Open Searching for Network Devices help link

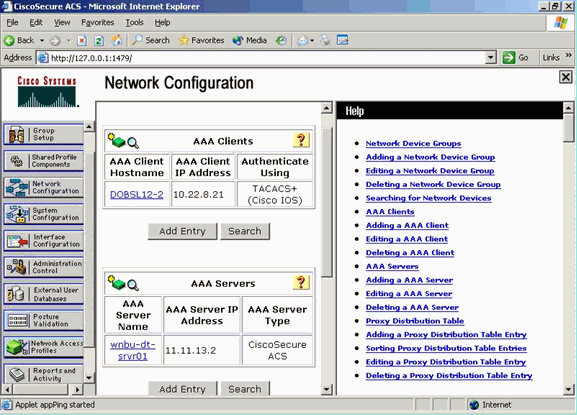click(x=428, y=198)
